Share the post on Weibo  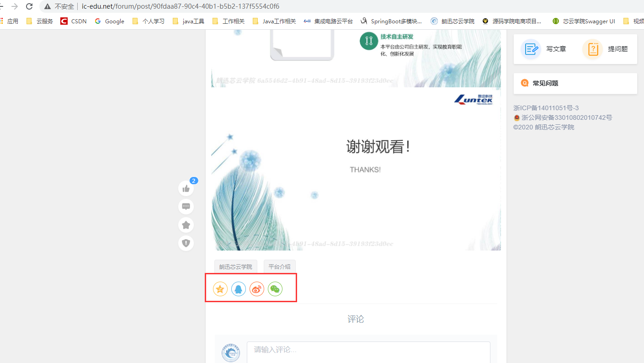pos(256,288)
